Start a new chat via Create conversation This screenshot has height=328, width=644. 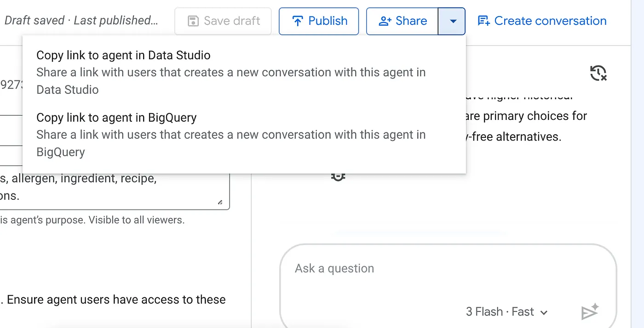coord(542,21)
